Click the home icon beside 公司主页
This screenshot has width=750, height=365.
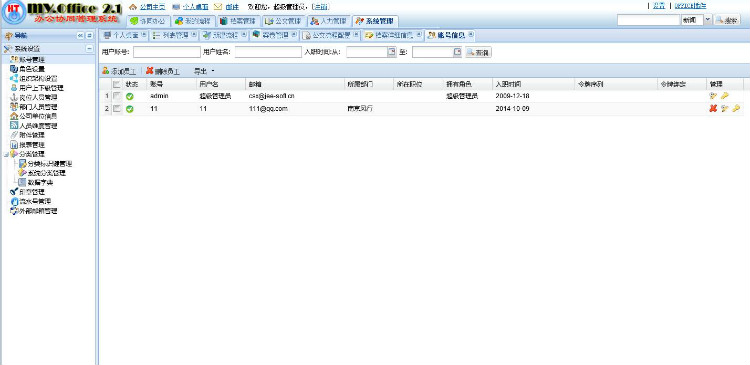pos(133,7)
